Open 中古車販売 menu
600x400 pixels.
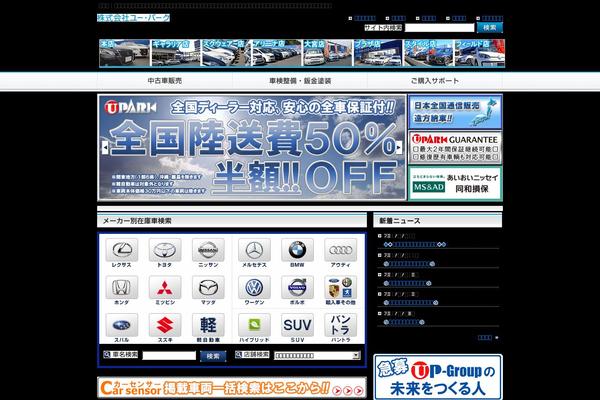click(x=165, y=81)
